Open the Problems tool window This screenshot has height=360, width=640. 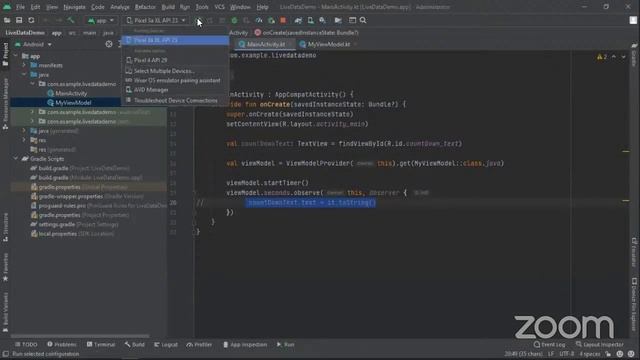coord(62,344)
